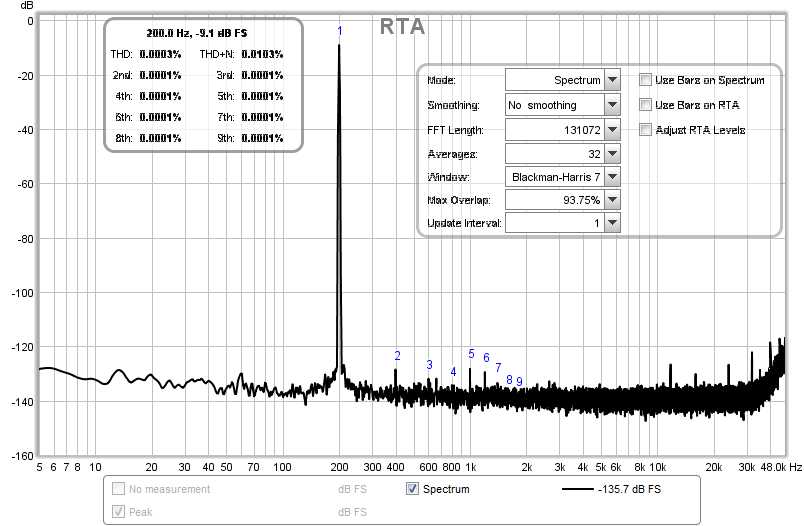Click the black Spectrum trace line sample
Viewport: 804px width, 526px height.
(577, 489)
